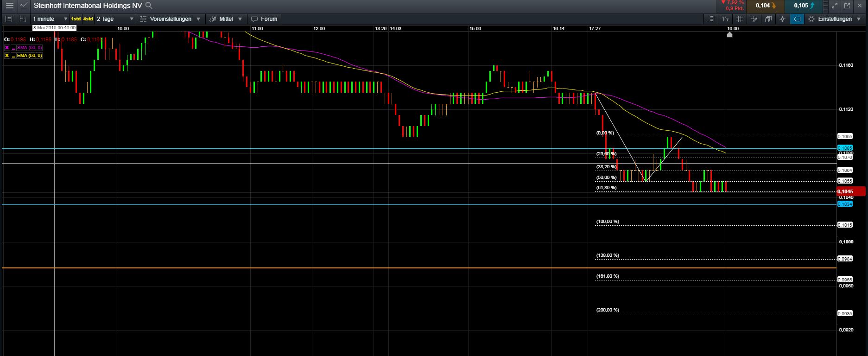The height and width of the screenshot is (356, 868).
Task: Select the Fibonacci (50,00 %) level label
Action: [606, 178]
